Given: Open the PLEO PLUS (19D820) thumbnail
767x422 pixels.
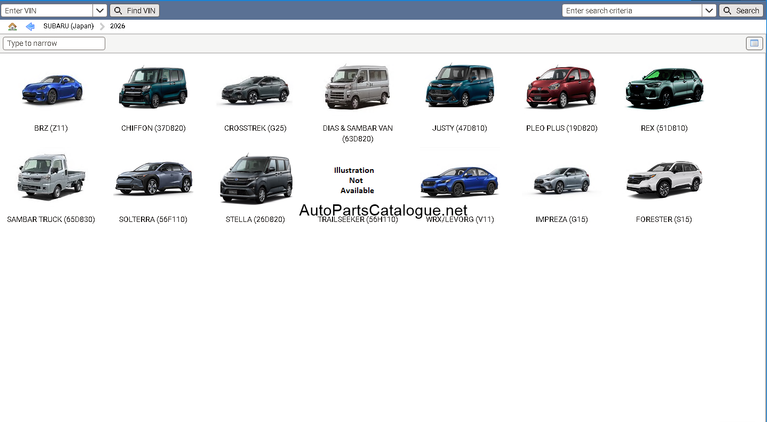Looking at the screenshot, I should point(561,87).
